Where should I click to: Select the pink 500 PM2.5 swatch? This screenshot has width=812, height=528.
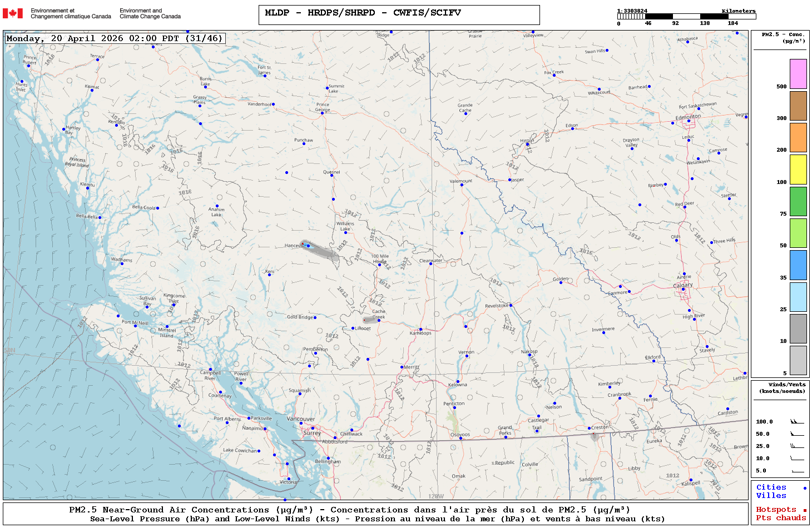point(798,74)
